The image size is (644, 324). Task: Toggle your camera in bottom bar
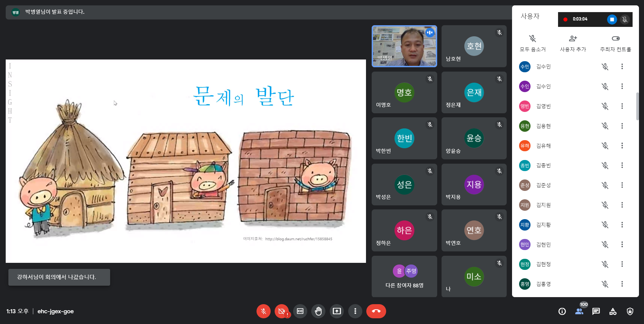point(282,311)
